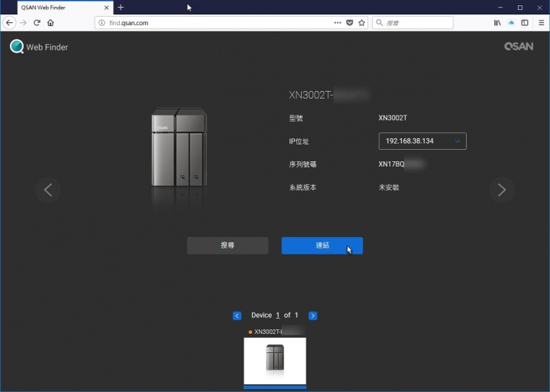Viewport: 550px width, 392px height.
Task: Click the 型號 label
Action: coord(296,118)
